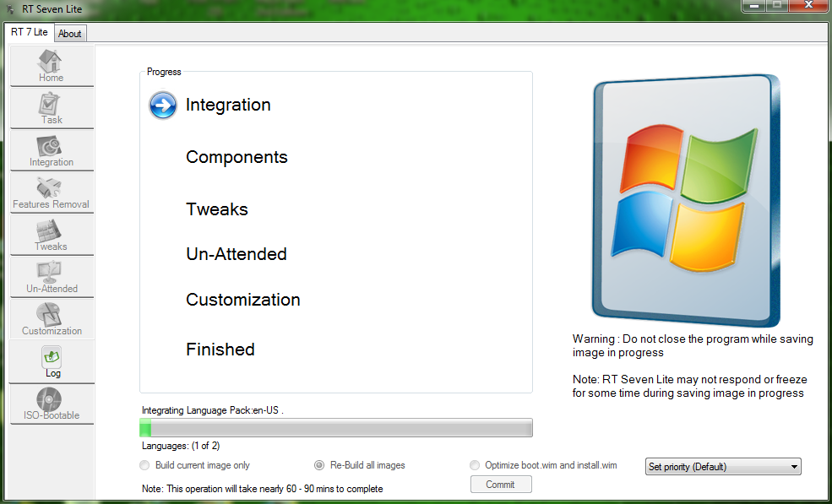This screenshot has height=504, width=832.
Task: Click the blue arrow next to Integration
Action: click(162, 105)
